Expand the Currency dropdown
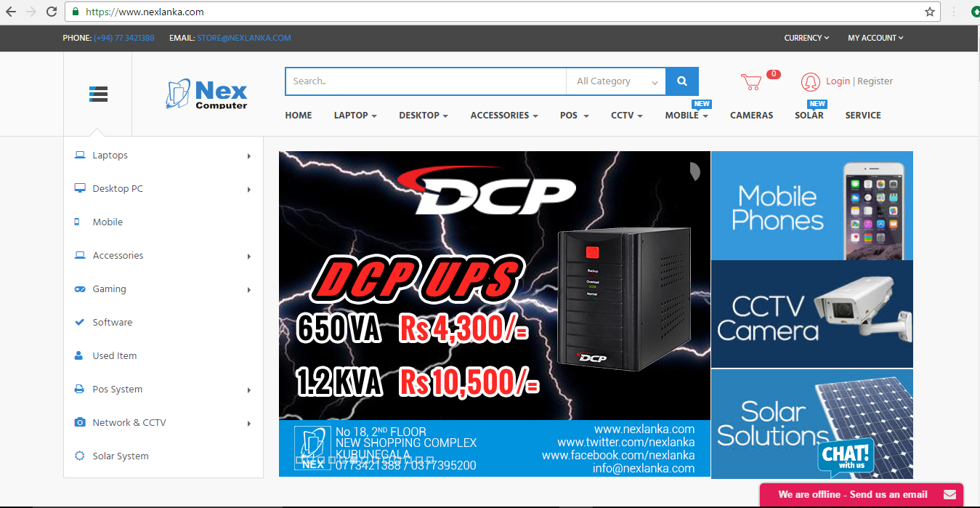The image size is (980, 508). 806,38
